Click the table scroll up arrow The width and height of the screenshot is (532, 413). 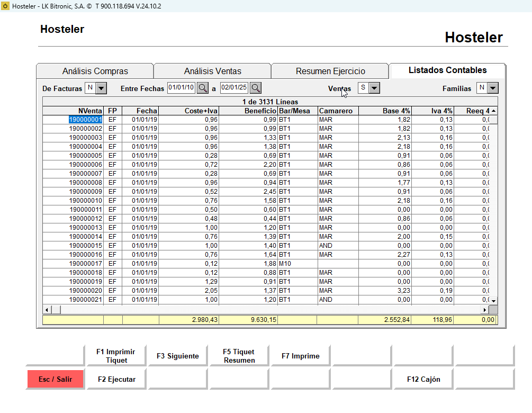(x=494, y=111)
